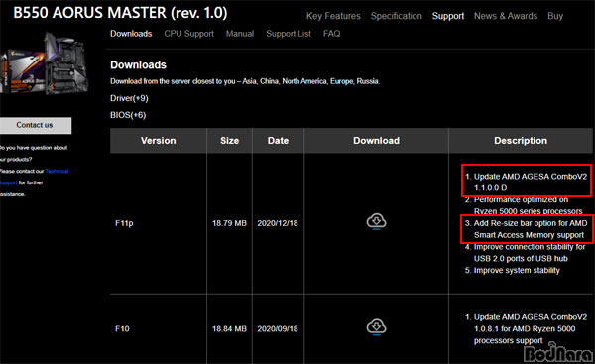Image resolution: width=595 pixels, height=364 pixels.
Task: Click the Contact us button
Action: coord(35,125)
